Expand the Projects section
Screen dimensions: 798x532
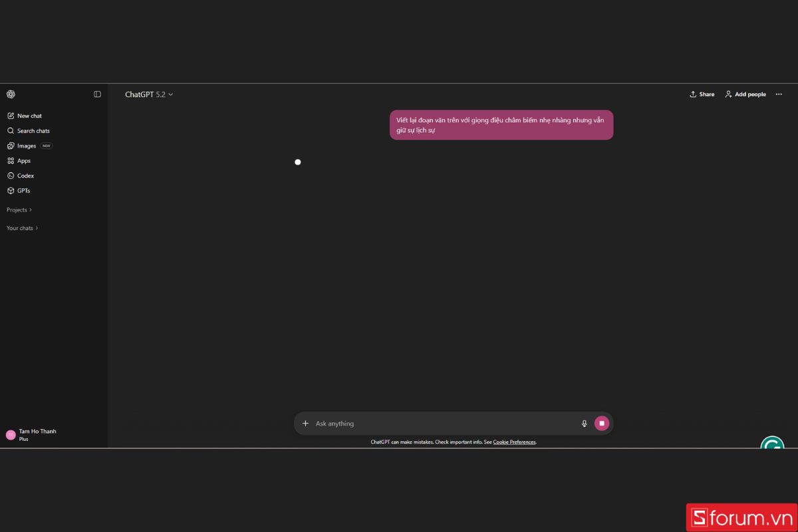pyautogui.click(x=19, y=210)
